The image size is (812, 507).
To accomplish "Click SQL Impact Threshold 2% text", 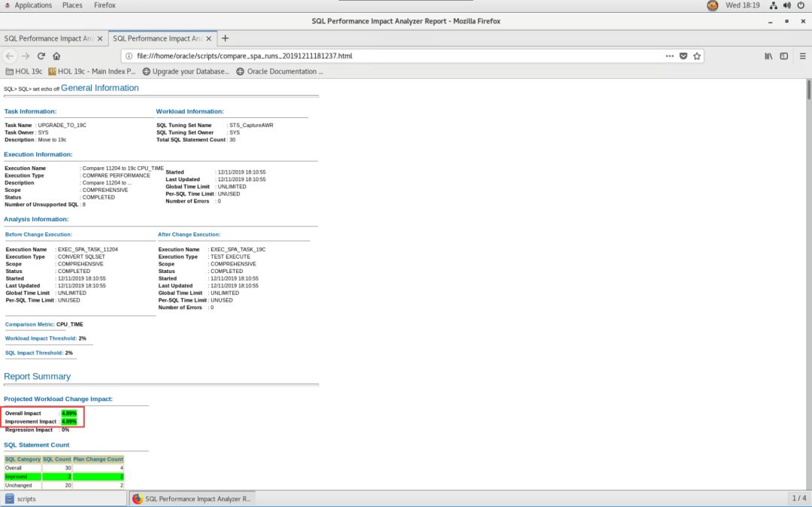I will (39, 353).
